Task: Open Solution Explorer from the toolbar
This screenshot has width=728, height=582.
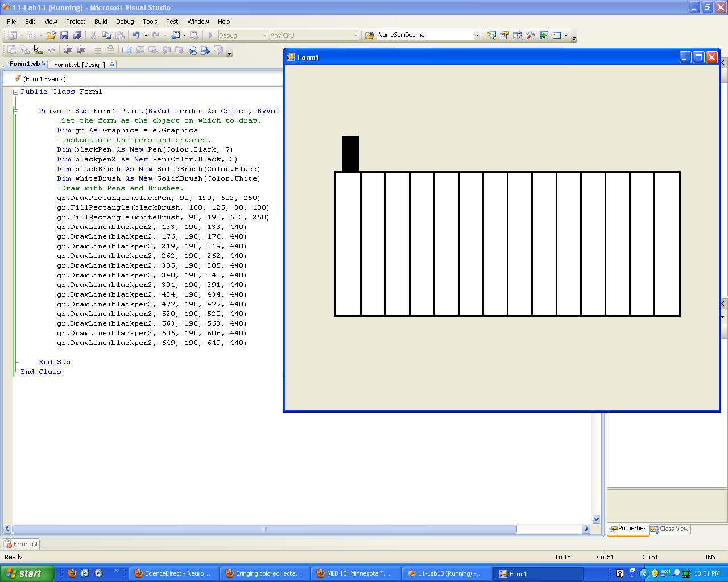Action: [x=491, y=35]
